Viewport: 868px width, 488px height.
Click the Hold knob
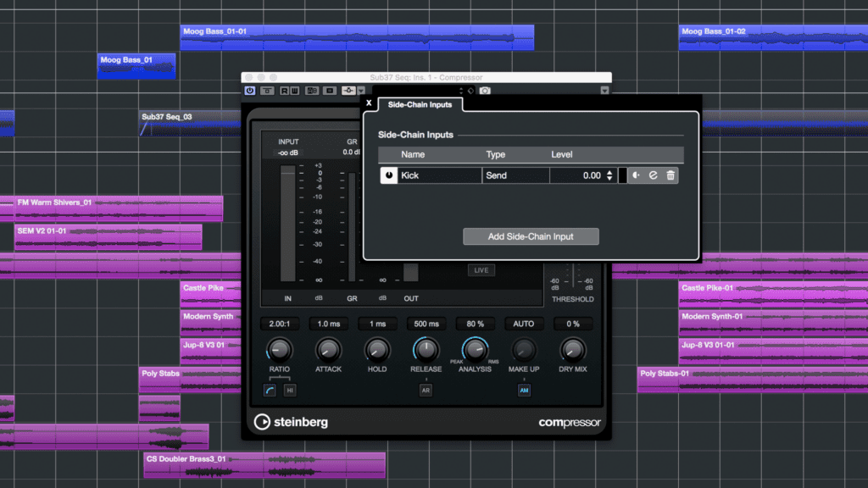377,350
